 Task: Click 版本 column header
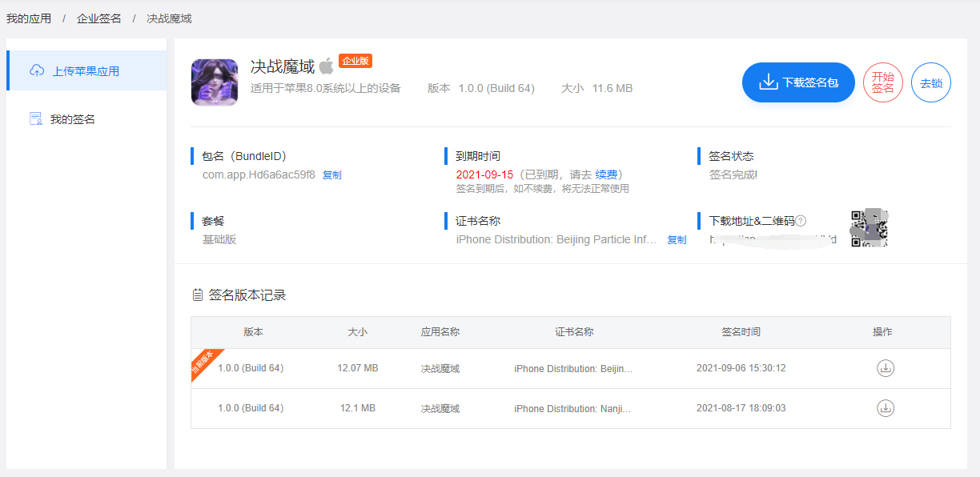point(254,331)
